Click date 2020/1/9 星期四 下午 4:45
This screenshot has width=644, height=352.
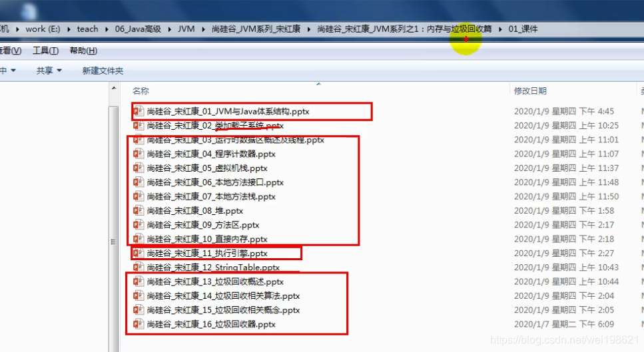tap(564, 112)
